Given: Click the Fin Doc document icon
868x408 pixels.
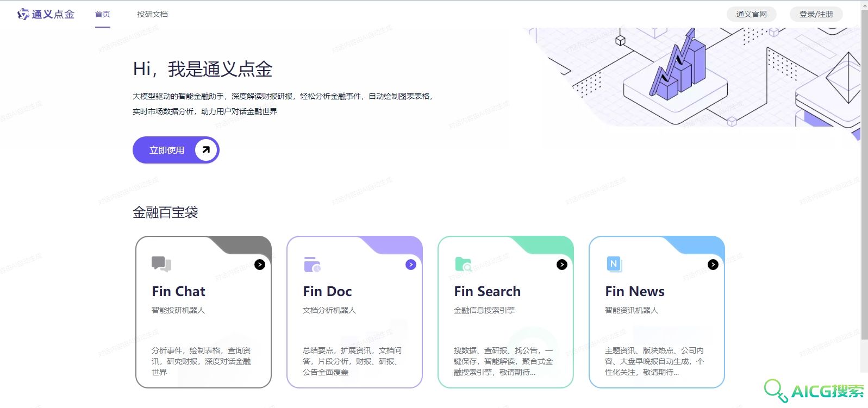Looking at the screenshot, I should [x=313, y=265].
